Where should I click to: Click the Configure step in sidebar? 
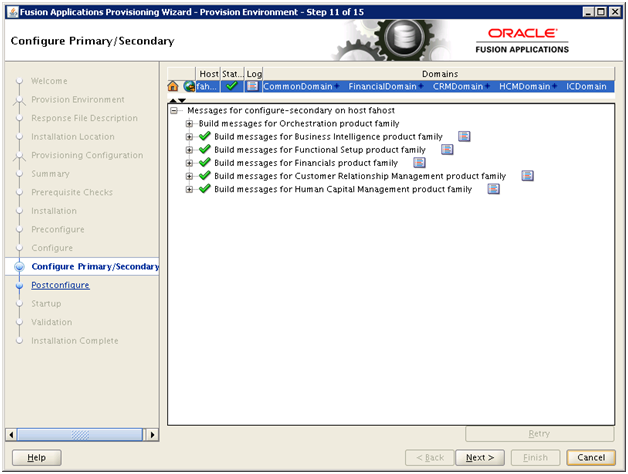click(x=52, y=248)
